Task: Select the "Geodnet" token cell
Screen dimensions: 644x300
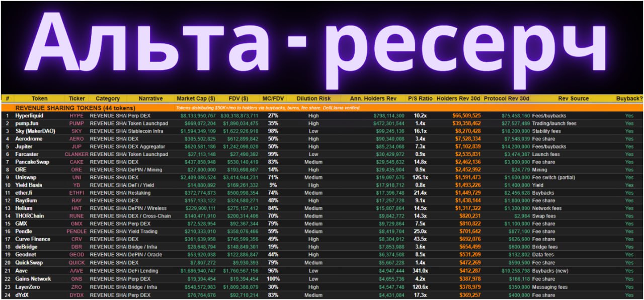Action: [x=26, y=255]
